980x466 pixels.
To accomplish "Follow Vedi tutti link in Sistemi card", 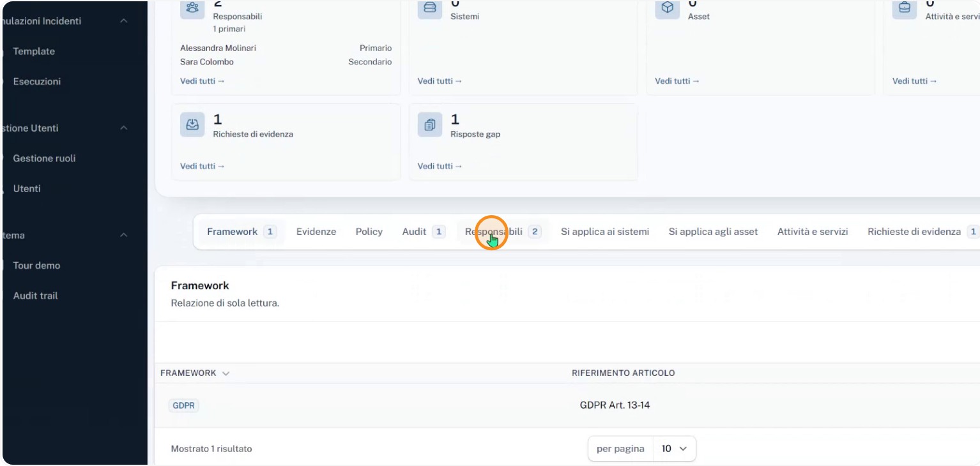I will point(440,81).
